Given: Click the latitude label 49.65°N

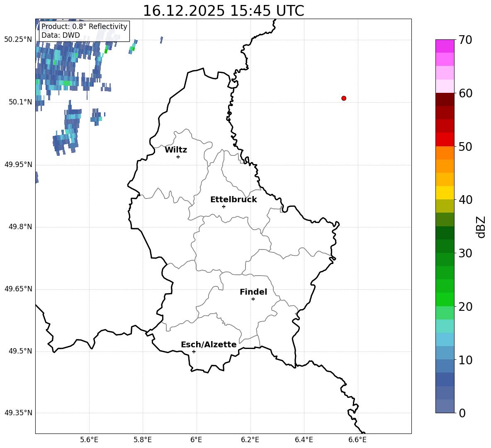Looking at the screenshot, I should 18,289.
